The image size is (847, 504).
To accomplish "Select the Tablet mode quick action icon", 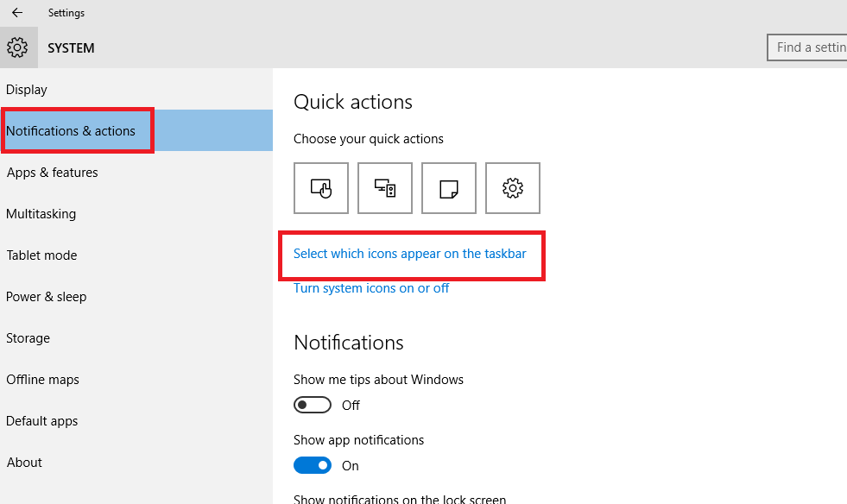I will click(320, 188).
